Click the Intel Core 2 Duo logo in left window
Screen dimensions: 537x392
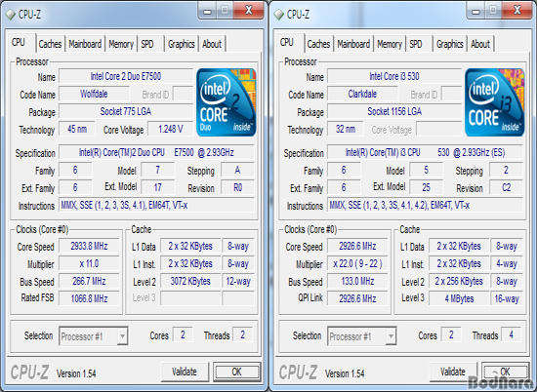tap(227, 102)
